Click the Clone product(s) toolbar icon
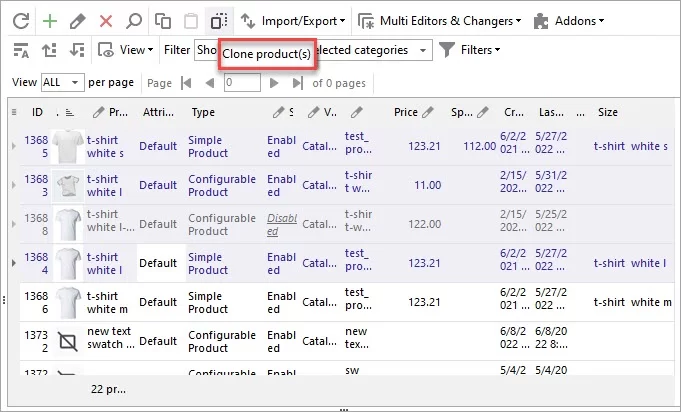The image size is (681, 412). (219, 21)
